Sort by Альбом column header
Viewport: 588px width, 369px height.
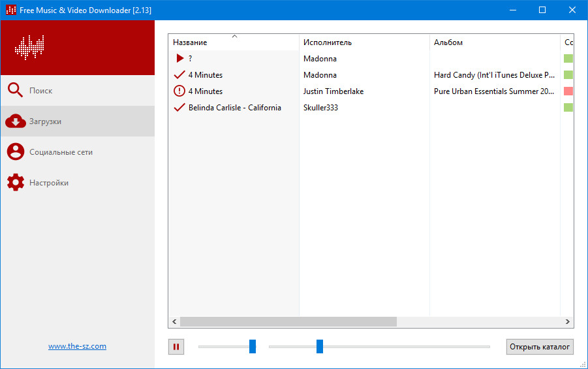click(x=448, y=42)
